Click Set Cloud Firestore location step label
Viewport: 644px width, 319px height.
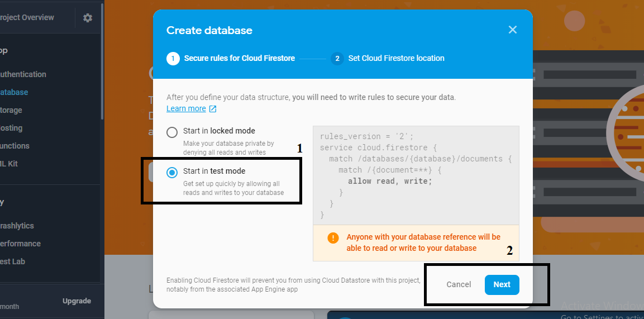tap(396, 58)
